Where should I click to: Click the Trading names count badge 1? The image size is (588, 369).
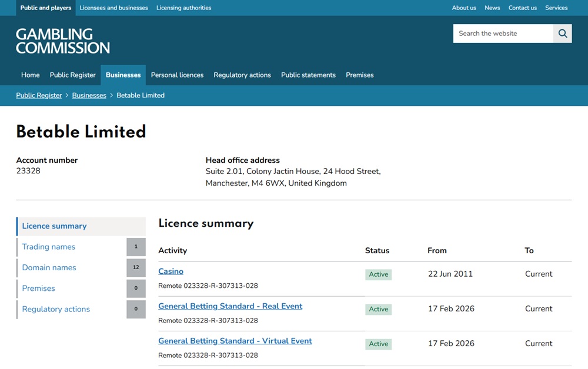(136, 247)
